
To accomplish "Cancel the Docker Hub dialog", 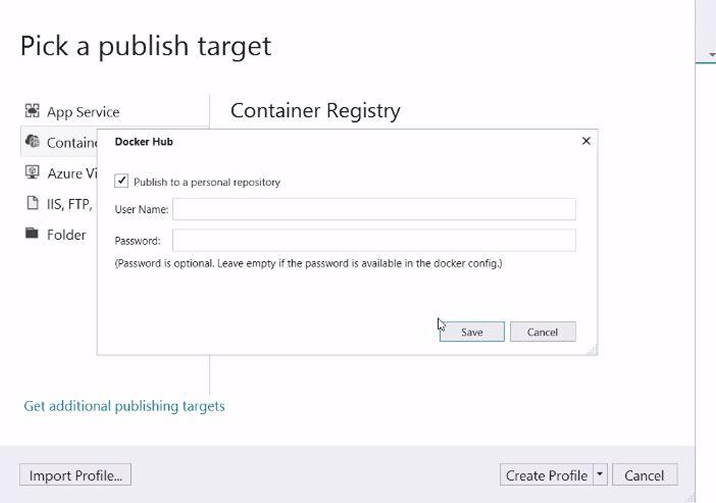I will (542, 332).
